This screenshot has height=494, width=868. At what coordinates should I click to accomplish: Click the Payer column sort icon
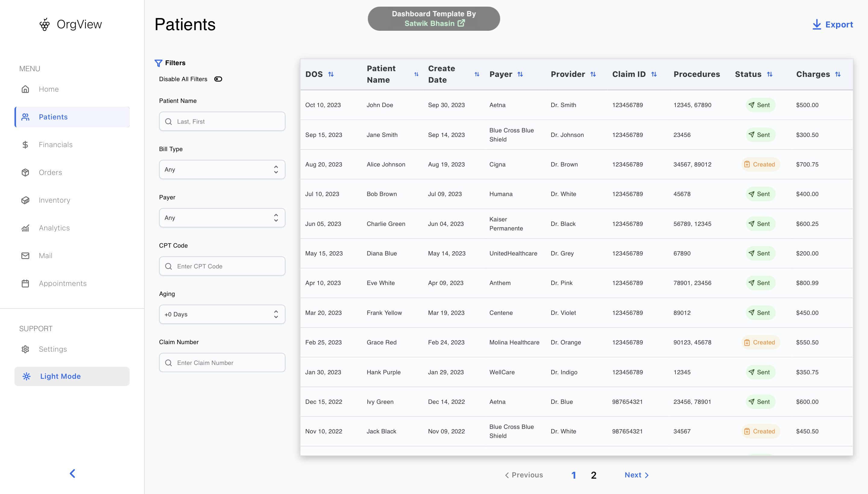coord(520,74)
